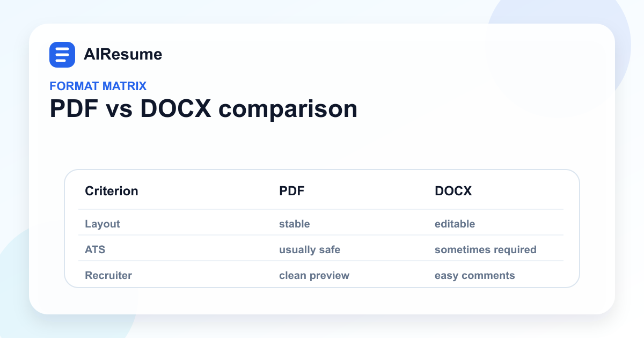Click the AIResume brand name
644x338 pixels.
click(x=123, y=54)
